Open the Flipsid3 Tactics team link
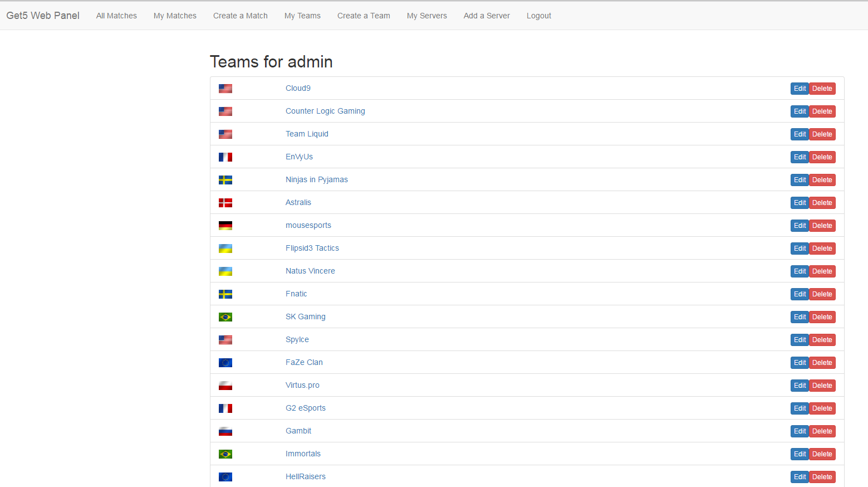Screen dimensions: 868x487 pos(312,248)
